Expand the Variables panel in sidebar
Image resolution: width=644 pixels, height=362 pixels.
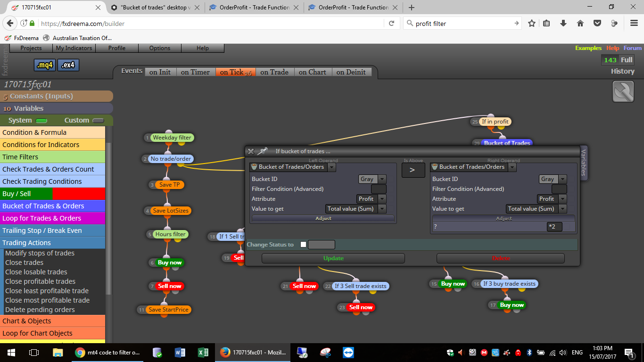[x=57, y=108]
